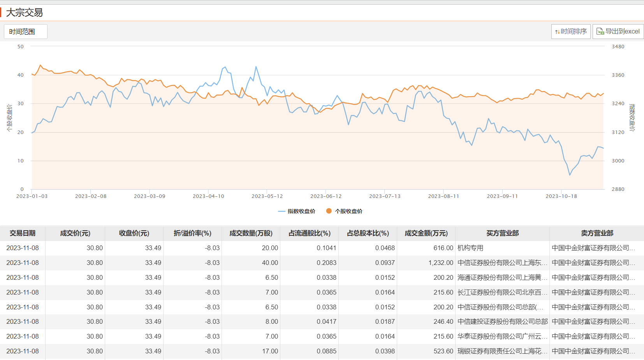Viewport: 644px width, 360px height.
Task: Click the 成交金额(万元) column header
Action: point(426,233)
